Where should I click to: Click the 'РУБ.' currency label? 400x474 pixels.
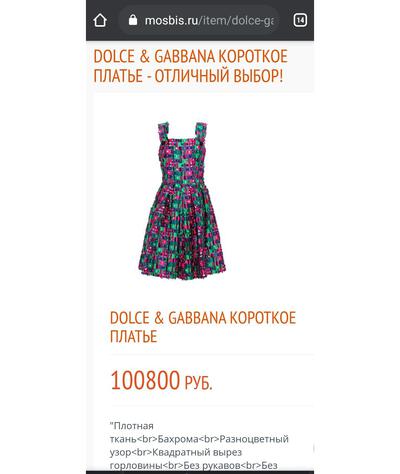(198, 383)
